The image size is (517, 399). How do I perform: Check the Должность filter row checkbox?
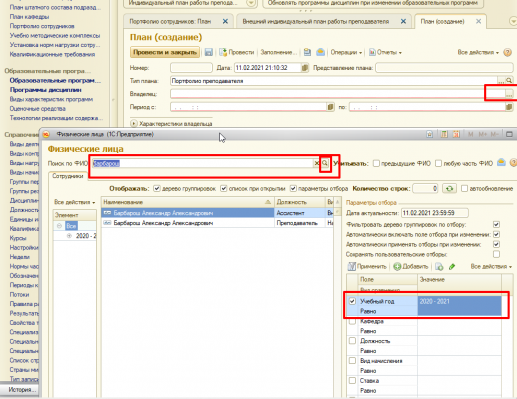coord(352,341)
